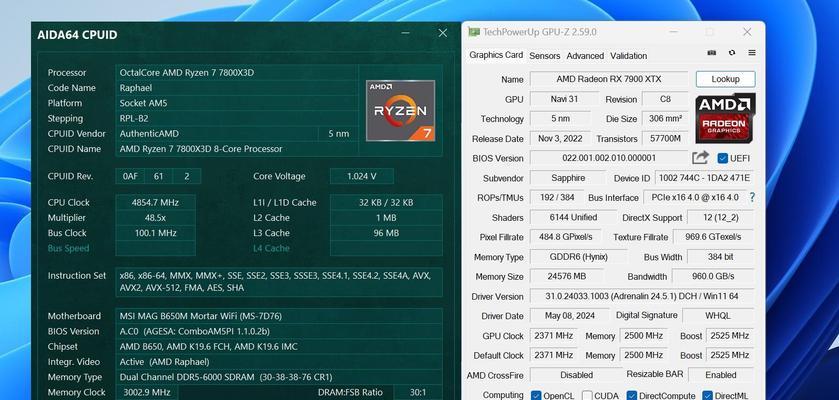839x400 pixels.
Task: Click the Instruction Set text box
Action: click(x=279, y=282)
